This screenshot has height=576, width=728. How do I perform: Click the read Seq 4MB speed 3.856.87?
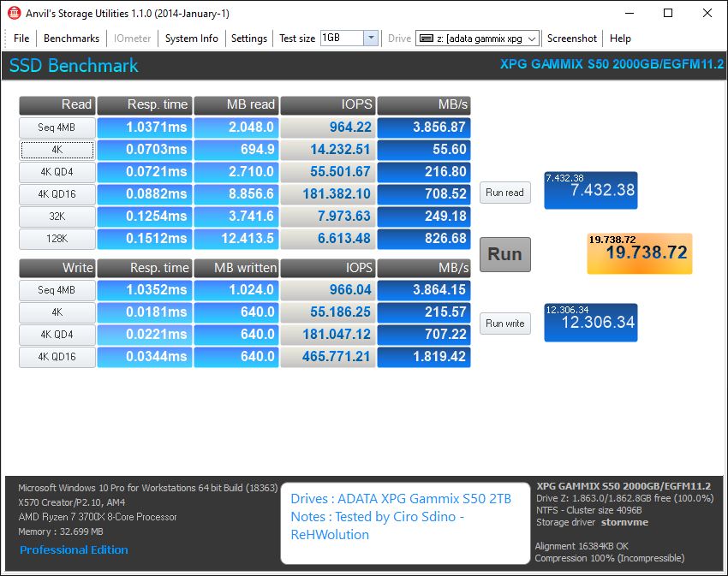click(x=424, y=128)
